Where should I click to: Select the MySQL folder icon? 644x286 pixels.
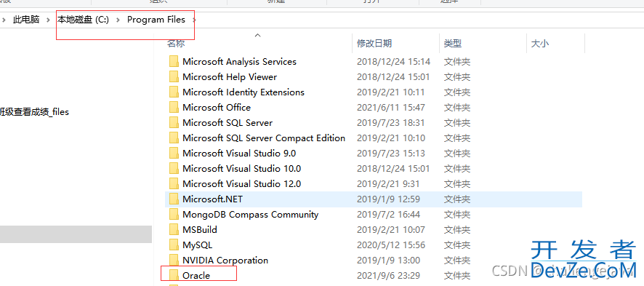[174, 245]
